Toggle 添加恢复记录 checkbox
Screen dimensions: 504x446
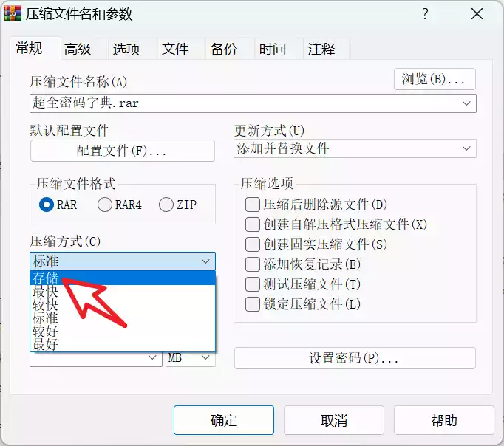coord(253,264)
